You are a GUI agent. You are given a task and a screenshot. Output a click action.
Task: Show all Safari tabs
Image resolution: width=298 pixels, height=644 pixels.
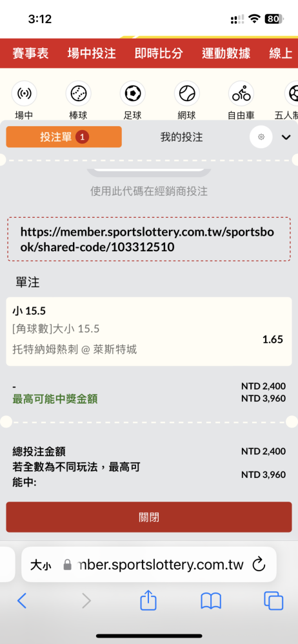pyautogui.click(x=273, y=601)
